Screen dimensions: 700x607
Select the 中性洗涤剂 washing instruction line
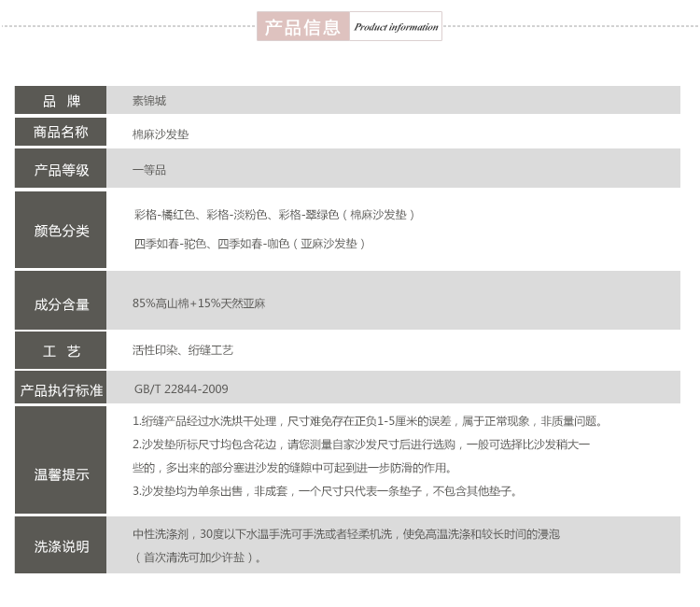point(346,534)
